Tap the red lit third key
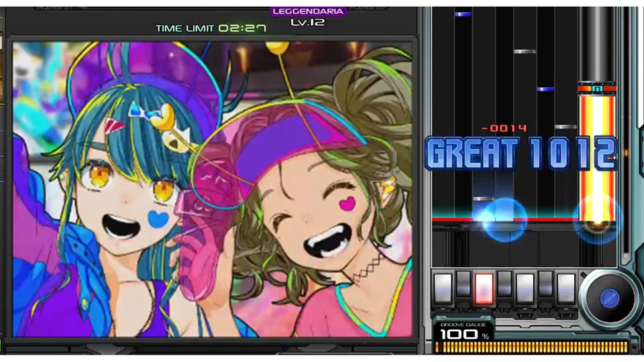The image size is (644, 362). tap(484, 288)
